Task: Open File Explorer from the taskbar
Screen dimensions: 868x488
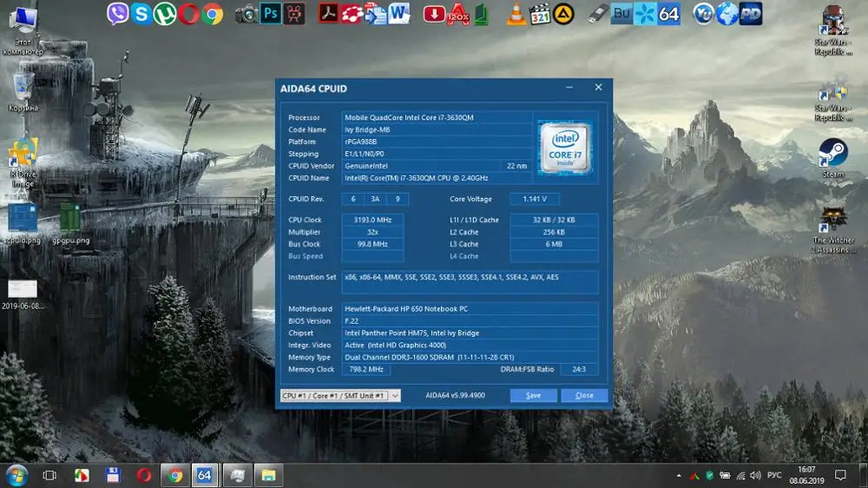Action: [x=268, y=475]
